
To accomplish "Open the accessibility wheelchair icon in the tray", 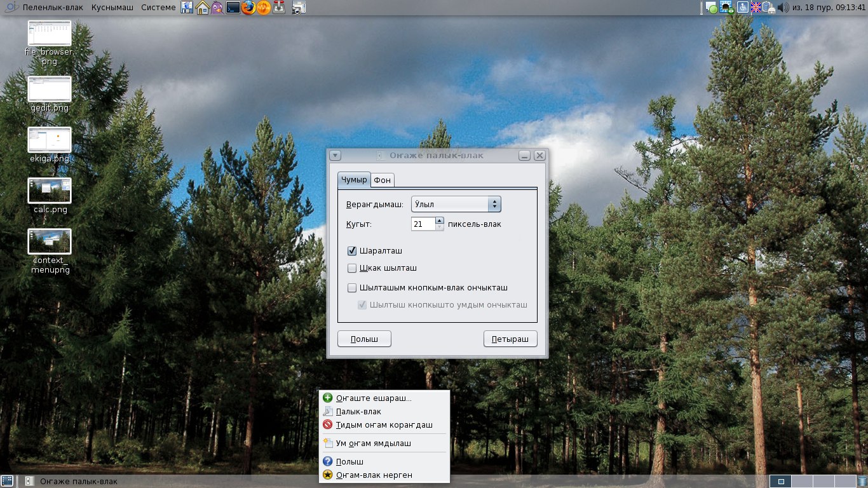I will 742,8.
